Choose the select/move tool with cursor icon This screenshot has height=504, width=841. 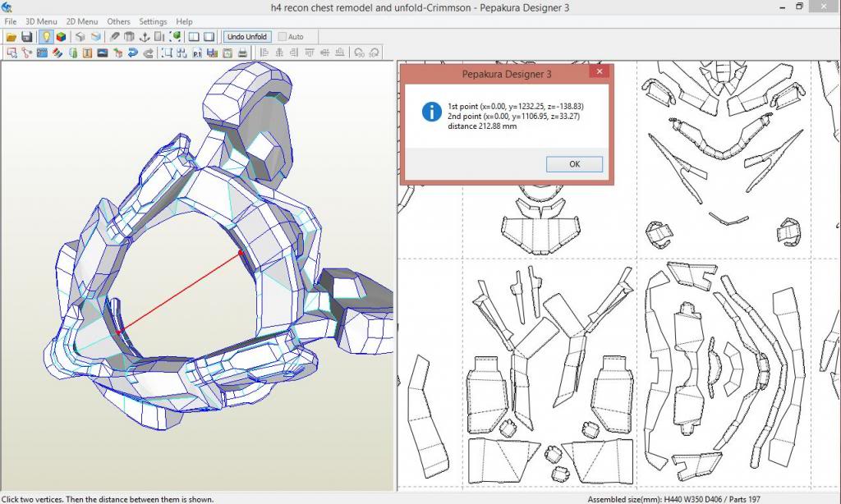[x=11, y=53]
